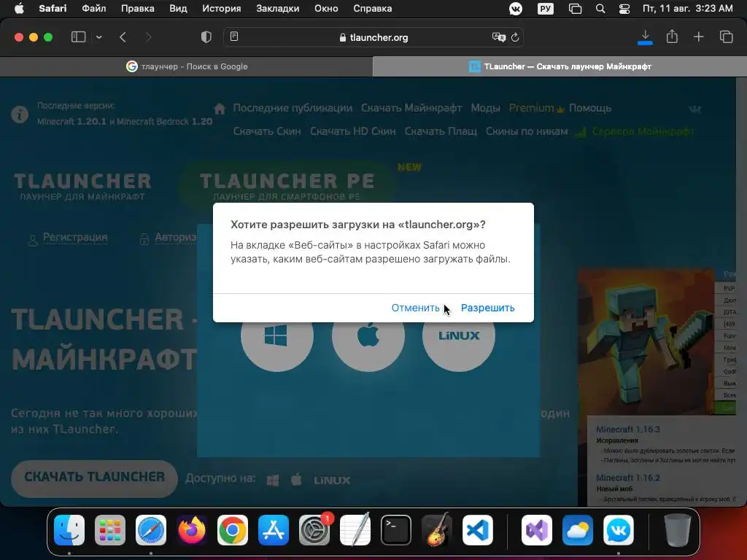Open the Trash in the Dock

(x=678, y=530)
